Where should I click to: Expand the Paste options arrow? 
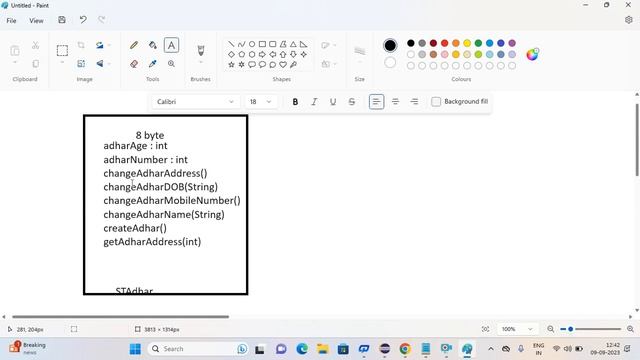[x=15, y=62]
